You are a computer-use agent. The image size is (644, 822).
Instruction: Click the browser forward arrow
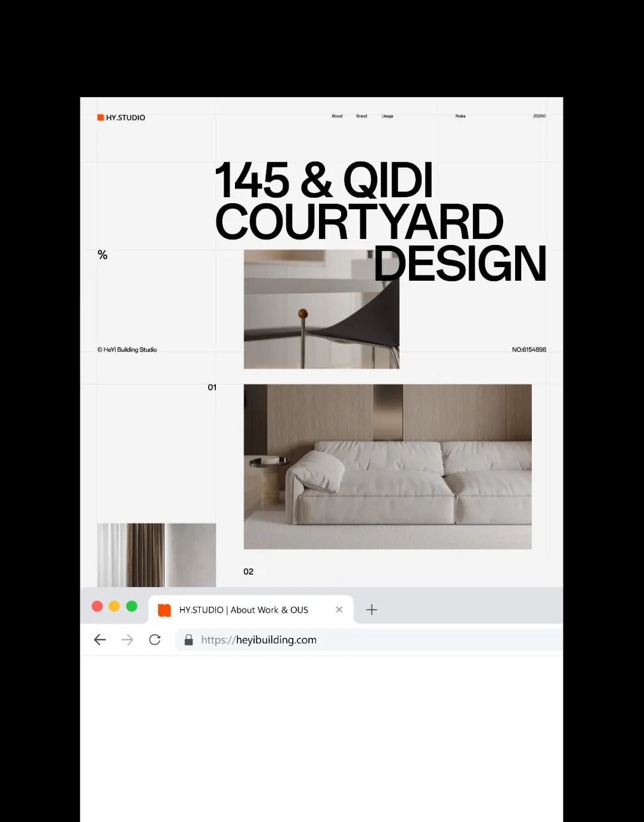tap(128, 640)
